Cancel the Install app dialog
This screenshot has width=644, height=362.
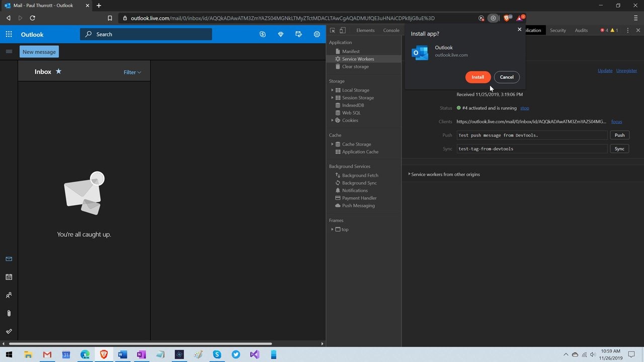coord(507,77)
